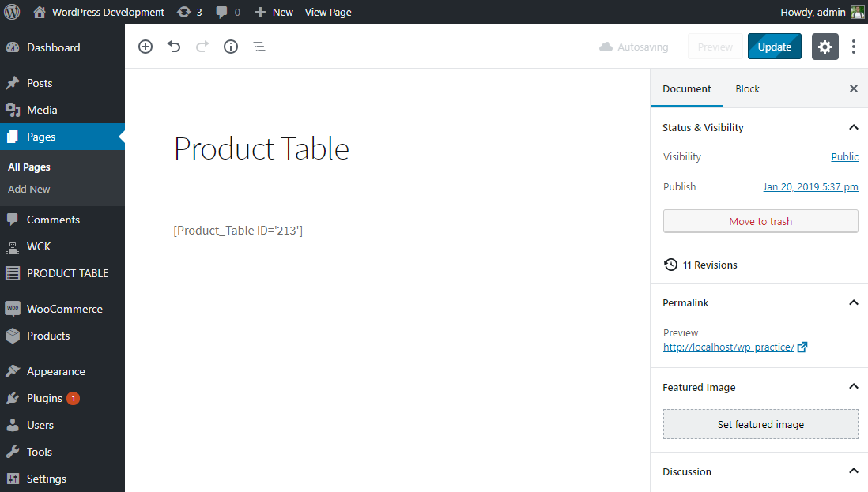The width and height of the screenshot is (868, 492).
Task: Click the Product Table title field
Action: (x=262, y=148)
